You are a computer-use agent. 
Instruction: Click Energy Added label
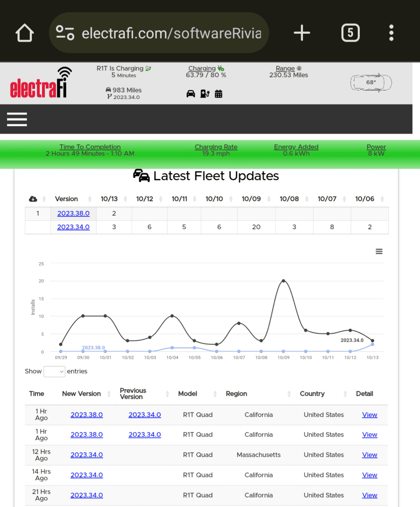pos(296,147)
